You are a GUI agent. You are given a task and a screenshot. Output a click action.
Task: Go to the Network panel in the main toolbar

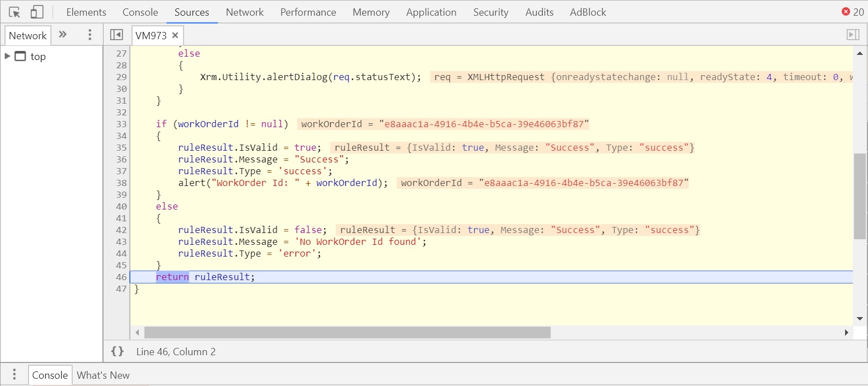coord(245,12)
